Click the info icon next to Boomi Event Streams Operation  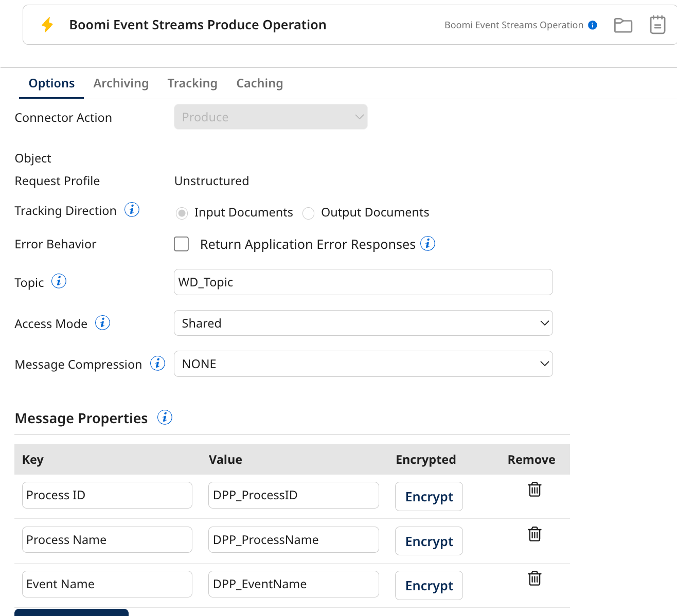pyautogui.click(x=592, y=25)
